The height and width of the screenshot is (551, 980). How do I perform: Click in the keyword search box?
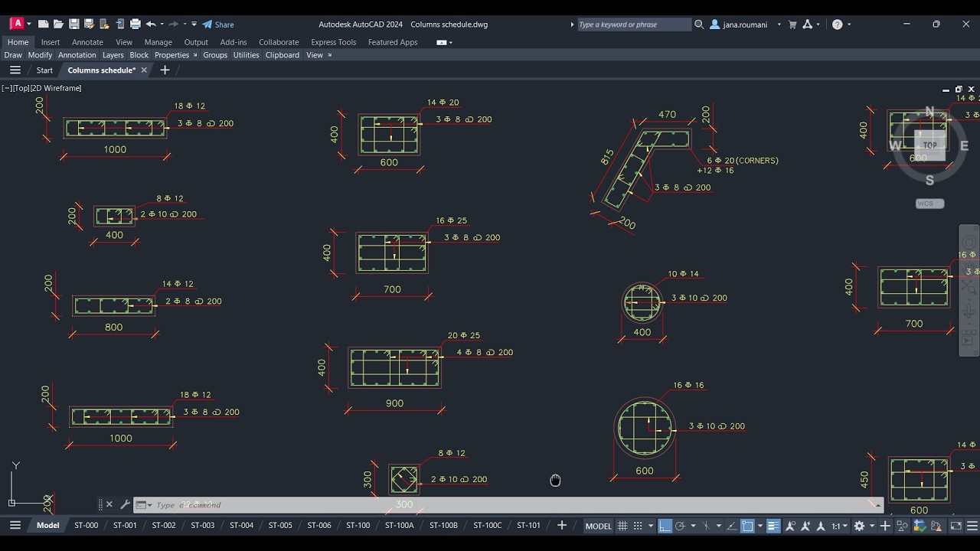634,24
